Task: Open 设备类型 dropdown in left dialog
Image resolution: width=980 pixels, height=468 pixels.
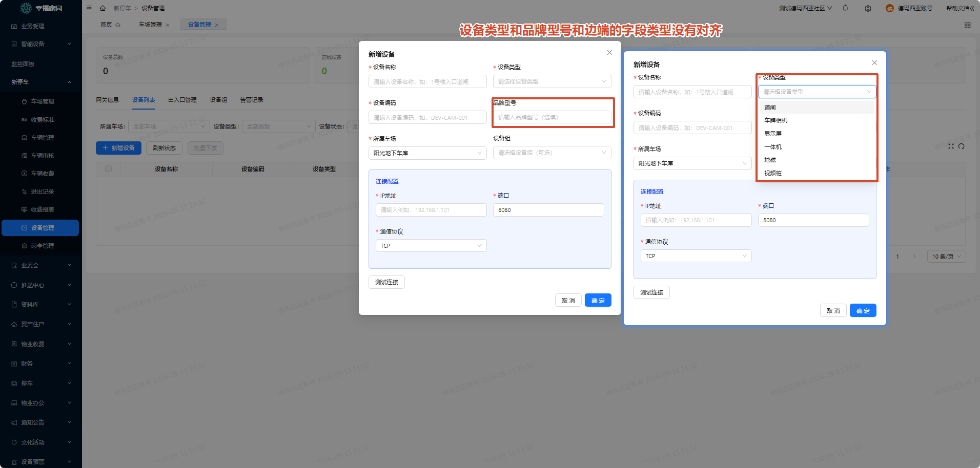Action: pyautogui.click(x=552, y=81)
